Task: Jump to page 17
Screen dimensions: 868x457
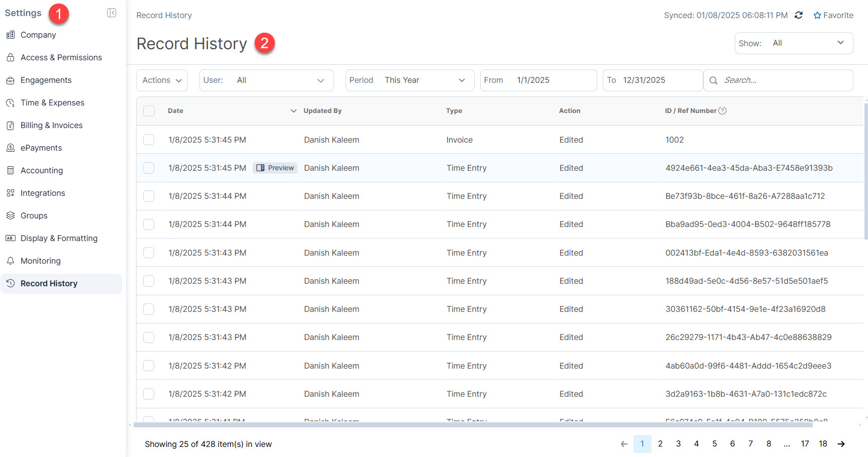Action: click(x=805, y=444)
